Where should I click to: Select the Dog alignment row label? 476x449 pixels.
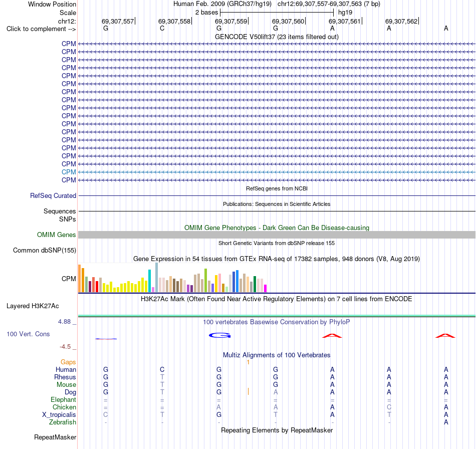click(x=71, y=392)
